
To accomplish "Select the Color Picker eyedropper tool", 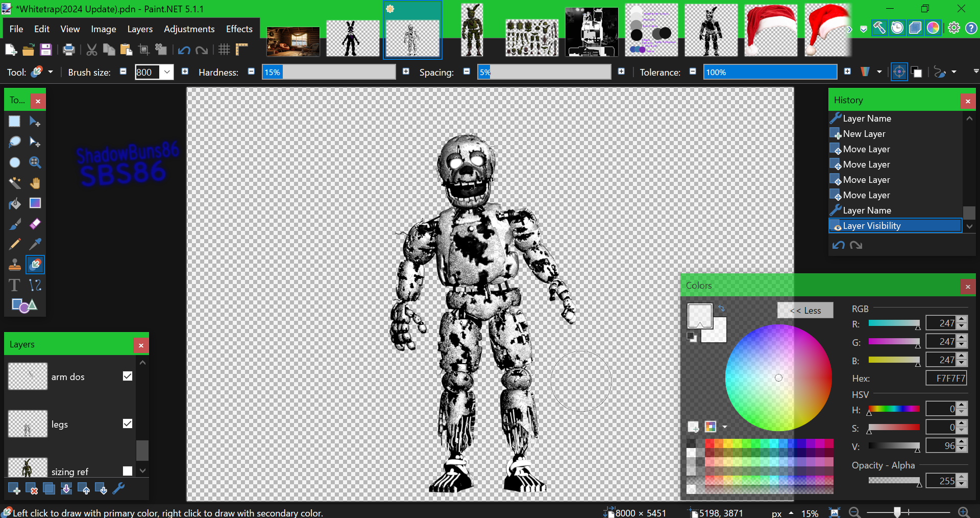I will pos(35,244).
